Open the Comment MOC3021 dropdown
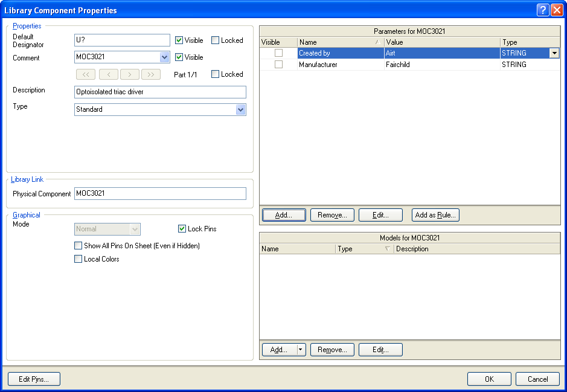This screenshot has width=567, height=392. click(164, 57)
